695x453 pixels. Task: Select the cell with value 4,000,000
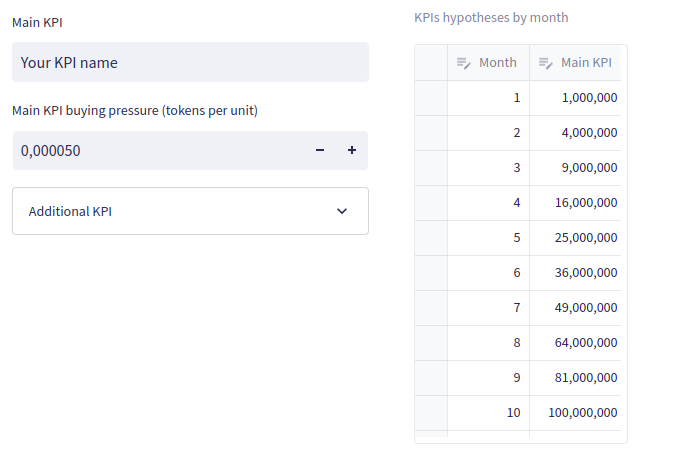click(575, 133)
